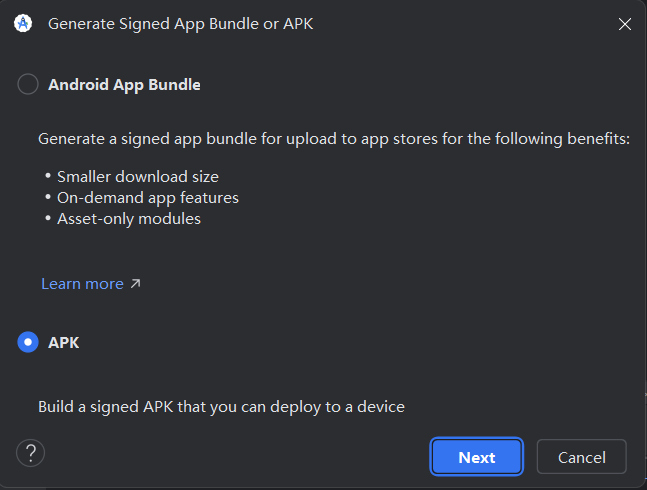Open help with the question mark icon
This screenshot has width=647, height=490.
(x=31, y=453)
